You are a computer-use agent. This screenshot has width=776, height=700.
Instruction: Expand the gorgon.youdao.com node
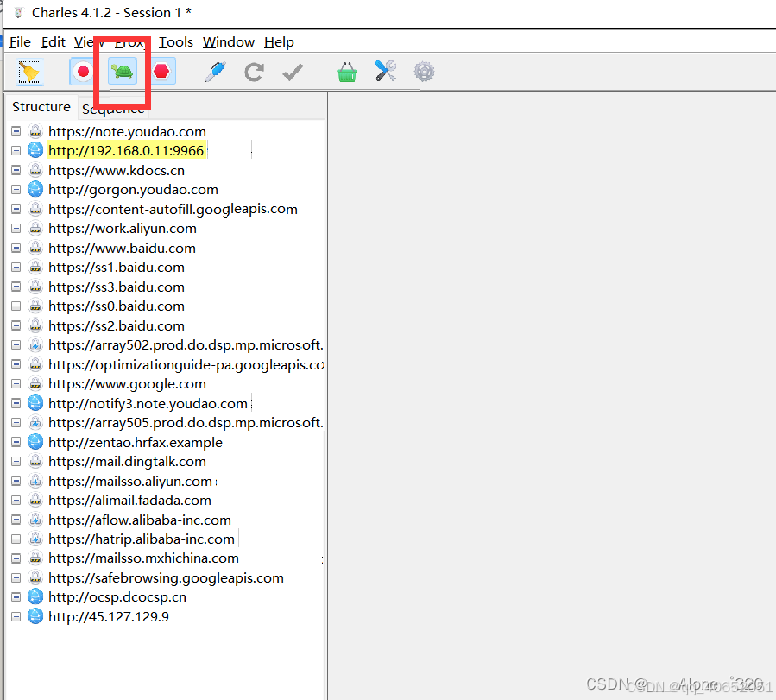16,190
